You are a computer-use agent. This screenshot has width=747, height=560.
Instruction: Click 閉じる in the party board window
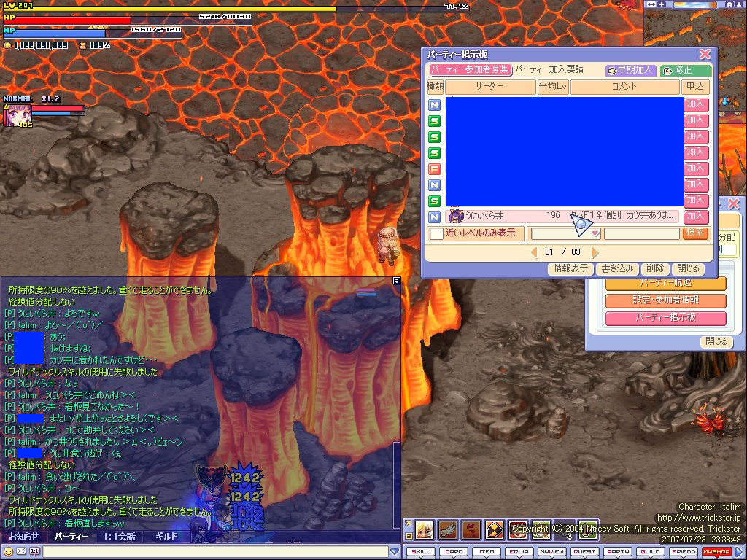point(688,268)
